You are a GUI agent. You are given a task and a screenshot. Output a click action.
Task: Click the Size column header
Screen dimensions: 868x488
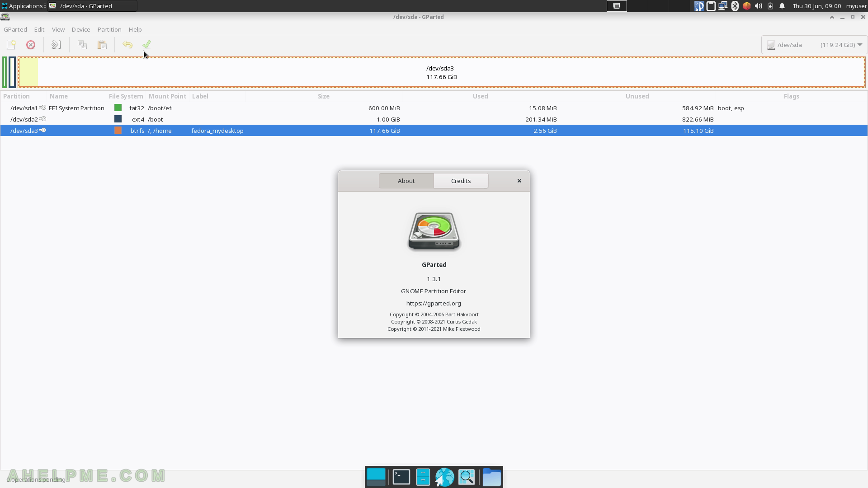(324, 96)
